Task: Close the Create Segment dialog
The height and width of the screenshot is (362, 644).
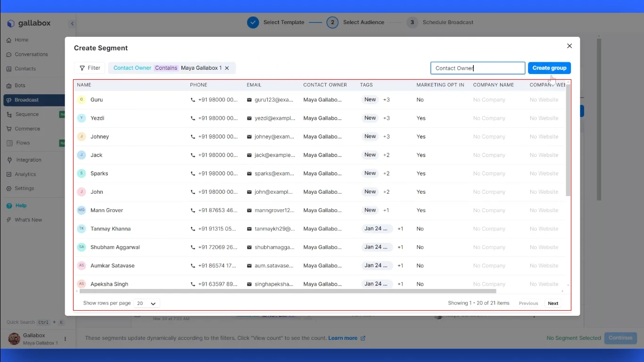Action: [569, 46]
